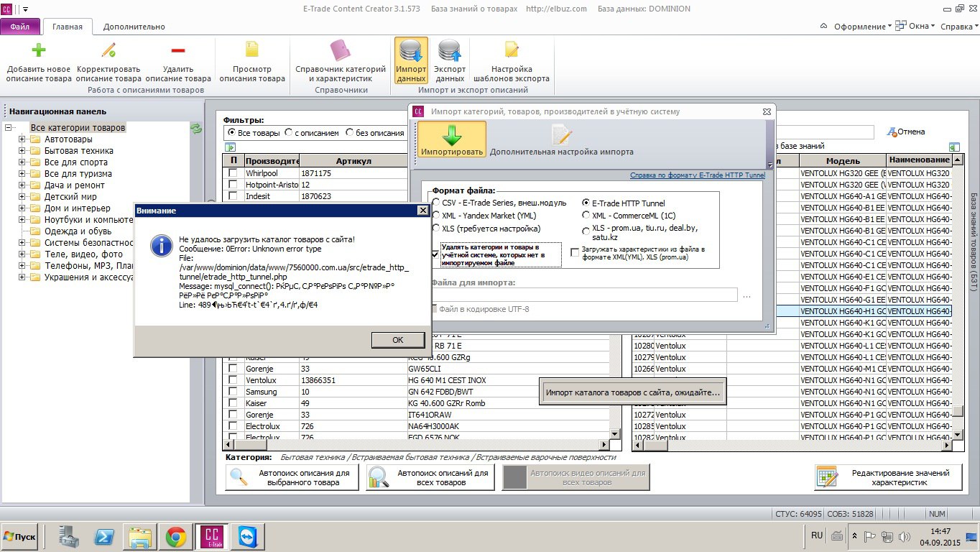Open Оформление dropdown menu
The width and height of the screenshot is (980, 552).
pyautogui.click(x=862, y=27)
